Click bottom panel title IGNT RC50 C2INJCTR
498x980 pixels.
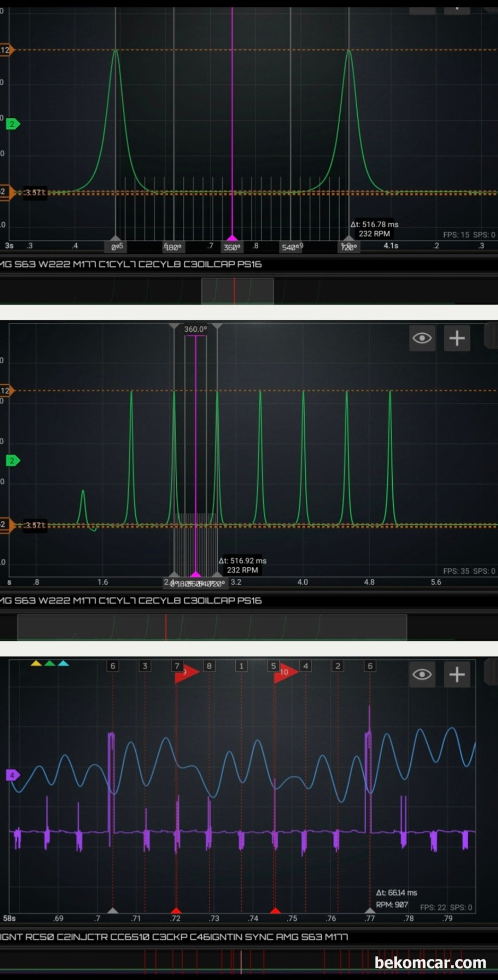[174, 937]
